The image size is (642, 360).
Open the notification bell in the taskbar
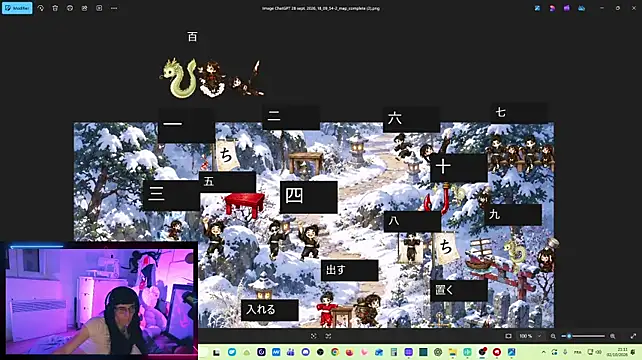point(633,352)
